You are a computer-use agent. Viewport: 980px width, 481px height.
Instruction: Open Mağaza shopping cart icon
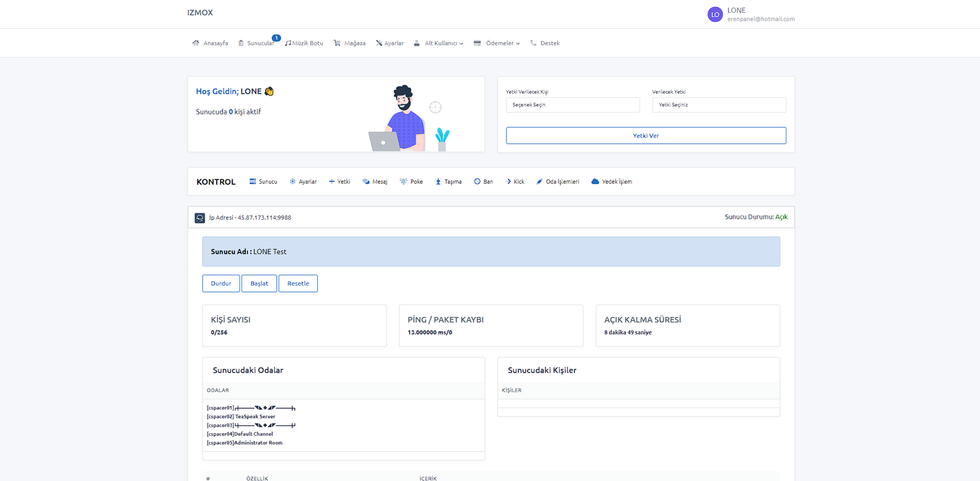click(337, 43)
